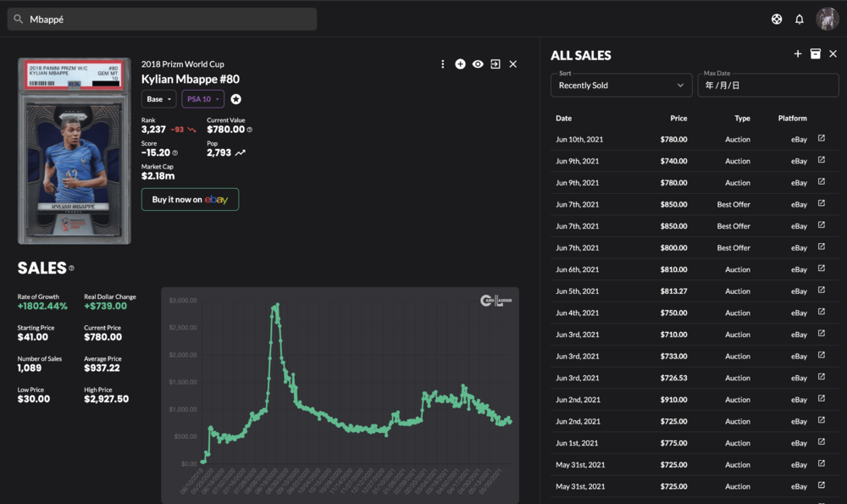847x504 pixels.
Task: Open the soccer ball sport selector icon
Action: [x=776, y=19]
